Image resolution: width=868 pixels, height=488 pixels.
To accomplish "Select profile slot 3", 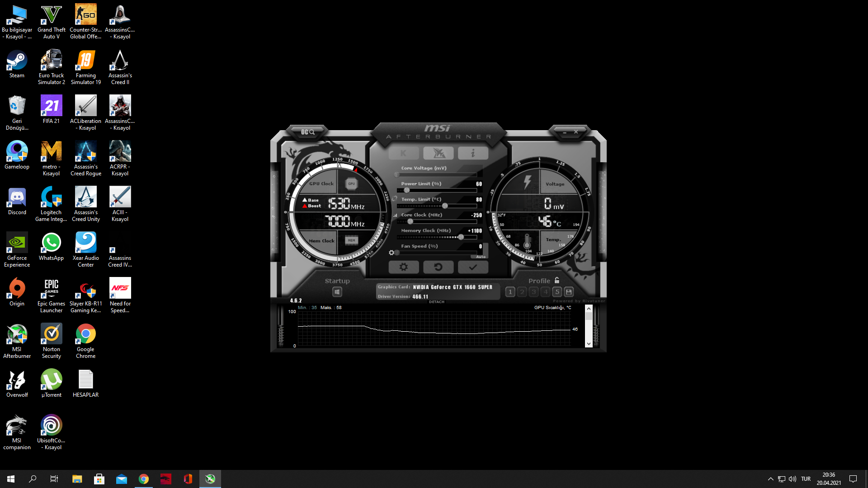I will (534, 292).
